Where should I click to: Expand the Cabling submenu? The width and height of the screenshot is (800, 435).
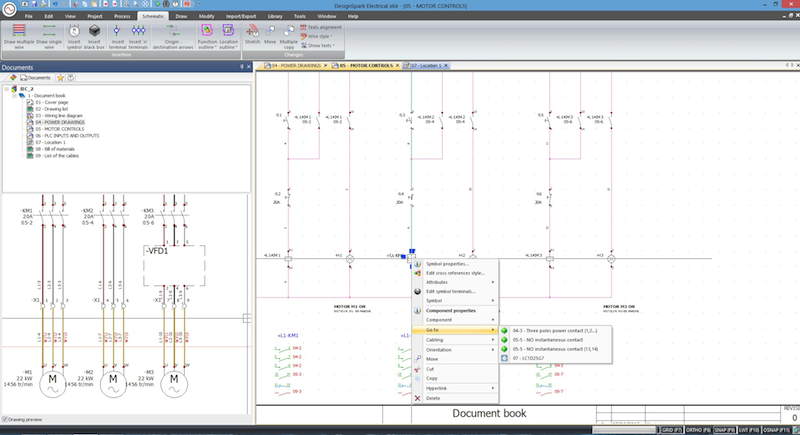click(455, 340)
